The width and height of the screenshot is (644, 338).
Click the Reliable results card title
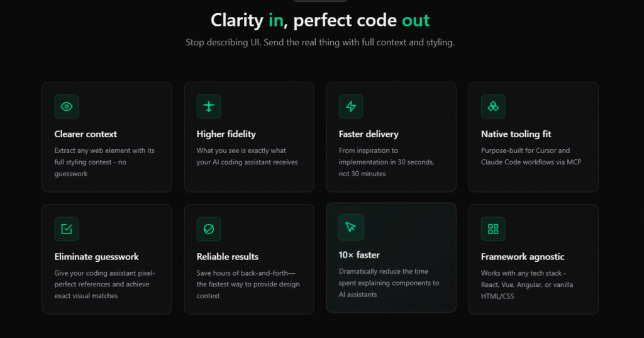pos(228,257)
